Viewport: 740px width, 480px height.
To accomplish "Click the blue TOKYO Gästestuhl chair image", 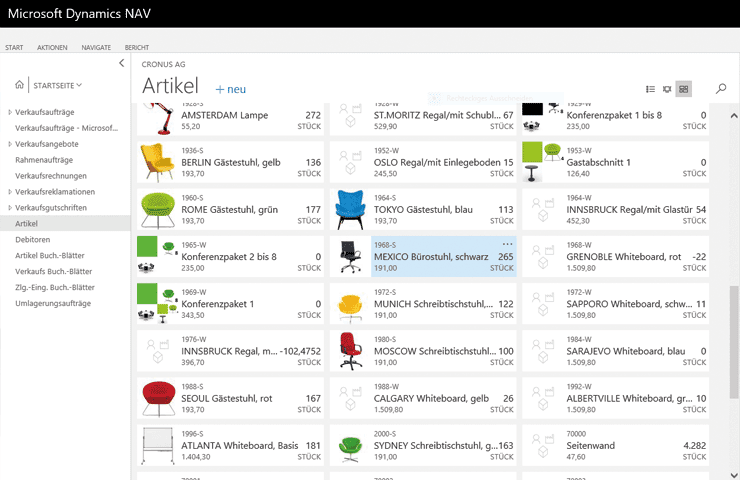I will click(349, 210).
